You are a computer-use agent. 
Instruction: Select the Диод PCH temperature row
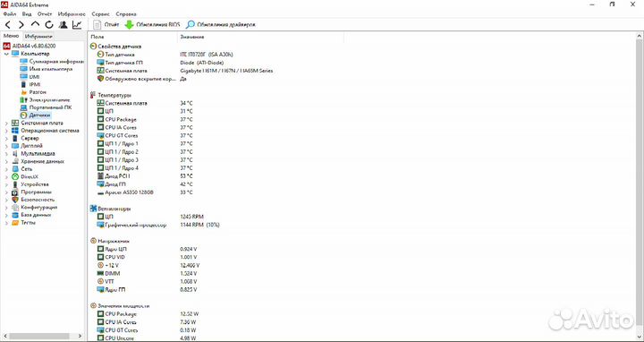tap(145, 176)
